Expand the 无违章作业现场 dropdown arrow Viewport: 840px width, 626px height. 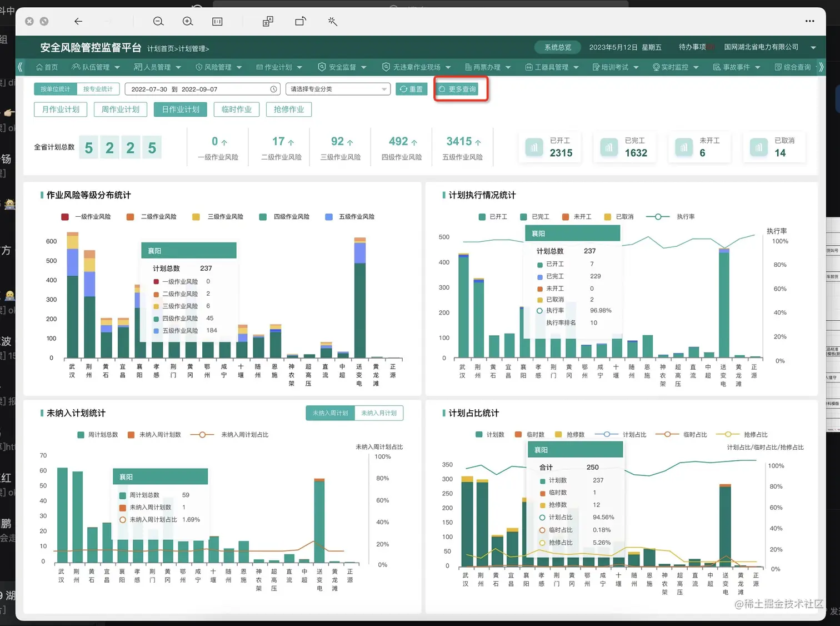coord(448,68)
